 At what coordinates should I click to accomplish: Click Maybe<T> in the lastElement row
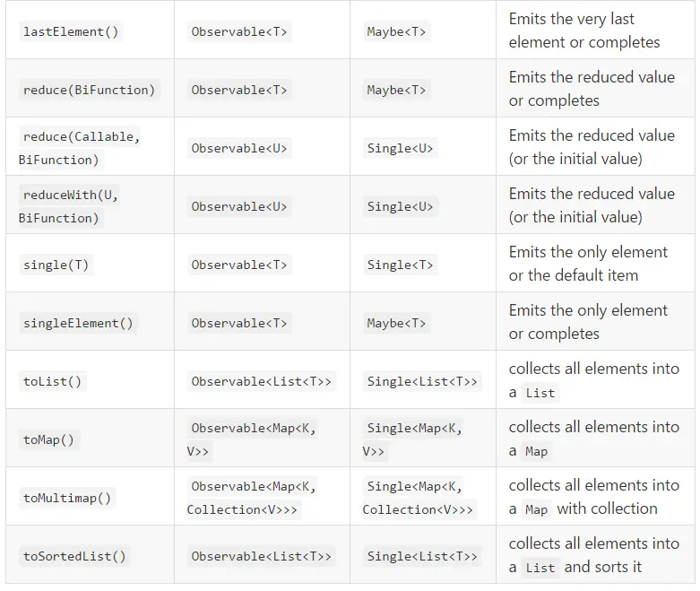(x=396, y=31)
